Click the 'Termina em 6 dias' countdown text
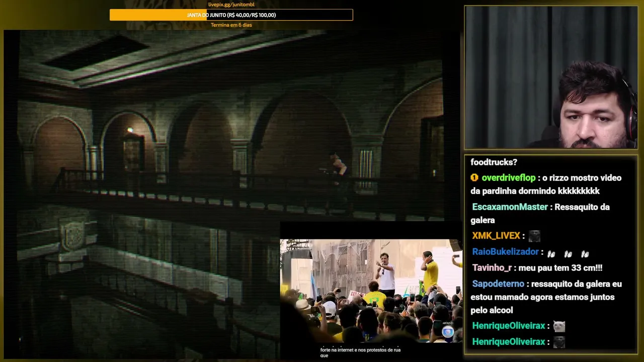Image resolution: width=644 pixels, height=362 pixels. click(231, 25)
